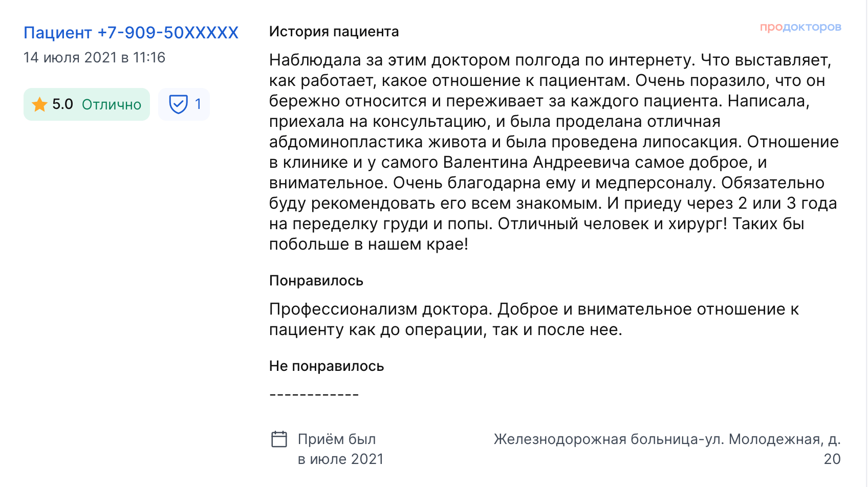
Task: Click the в июле 2021 visit date
Action: (340, 459)
